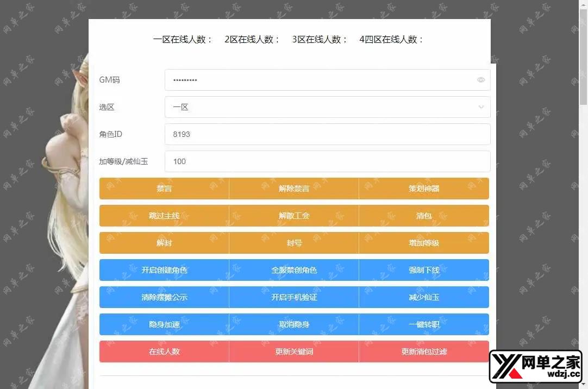Click the 一键转职 button
The height and width of the screenshot is (389, 588).
click(x=424, y=324)
